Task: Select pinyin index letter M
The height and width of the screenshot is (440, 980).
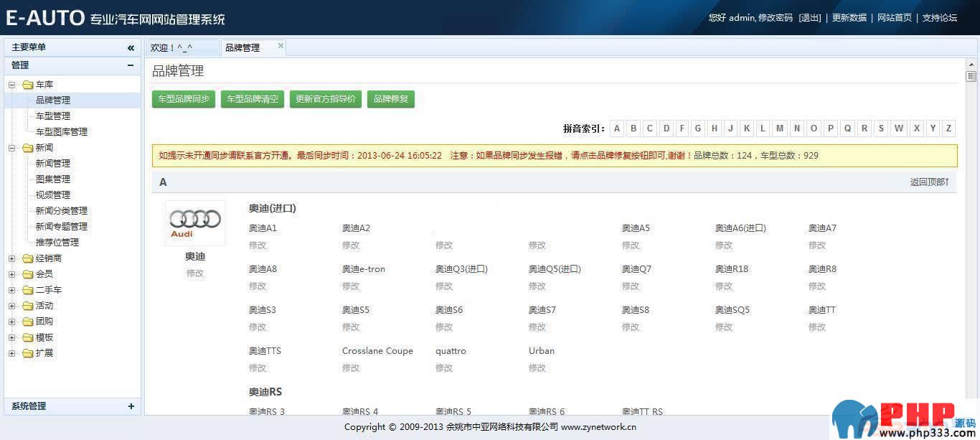Action: [x=780, y=128]
